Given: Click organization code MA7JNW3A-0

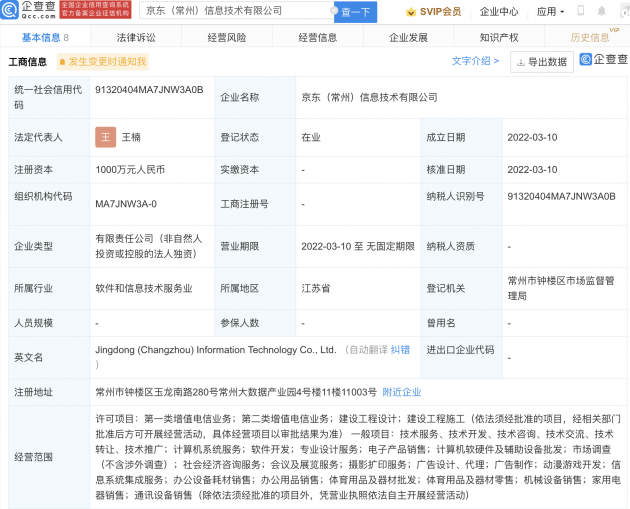Looking at the screenshot, I should 126,204.
